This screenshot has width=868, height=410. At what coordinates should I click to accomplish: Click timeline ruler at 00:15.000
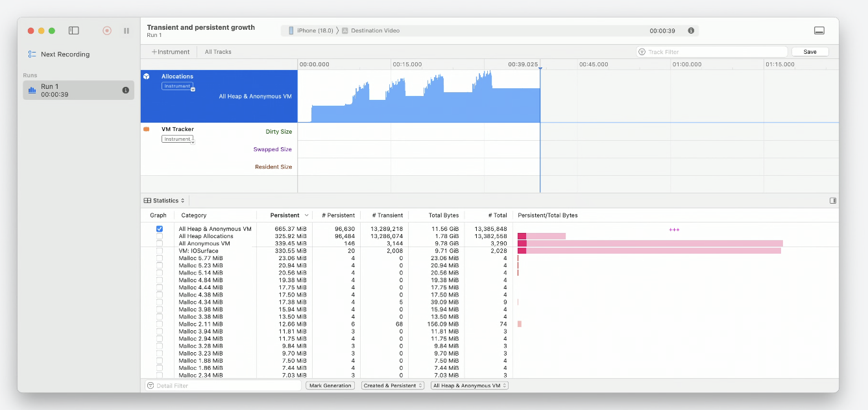coord(407,64)
